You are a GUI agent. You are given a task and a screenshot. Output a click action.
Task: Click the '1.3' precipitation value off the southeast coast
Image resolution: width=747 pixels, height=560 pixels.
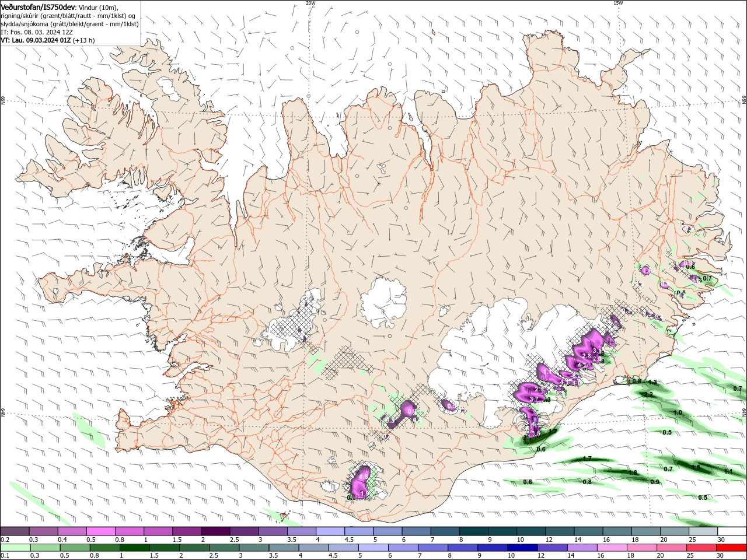click(x=652, y=383)
